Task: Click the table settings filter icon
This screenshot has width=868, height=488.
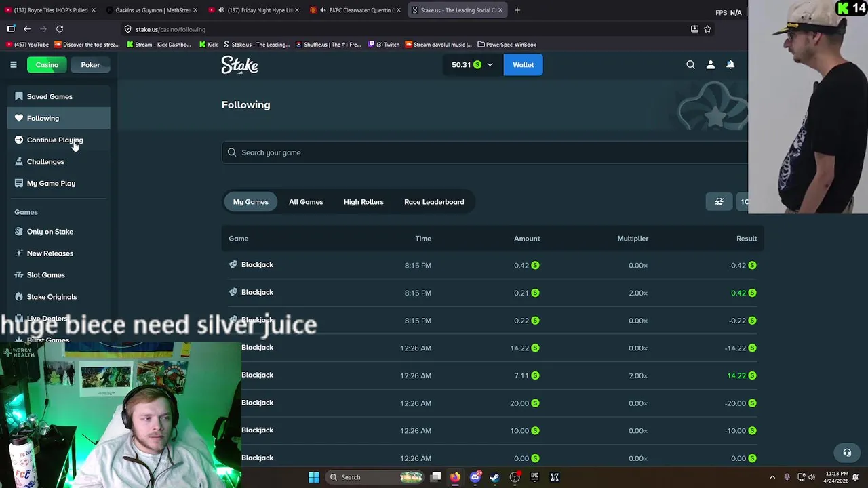Action: pyautogui.click(x=719, y=201)
